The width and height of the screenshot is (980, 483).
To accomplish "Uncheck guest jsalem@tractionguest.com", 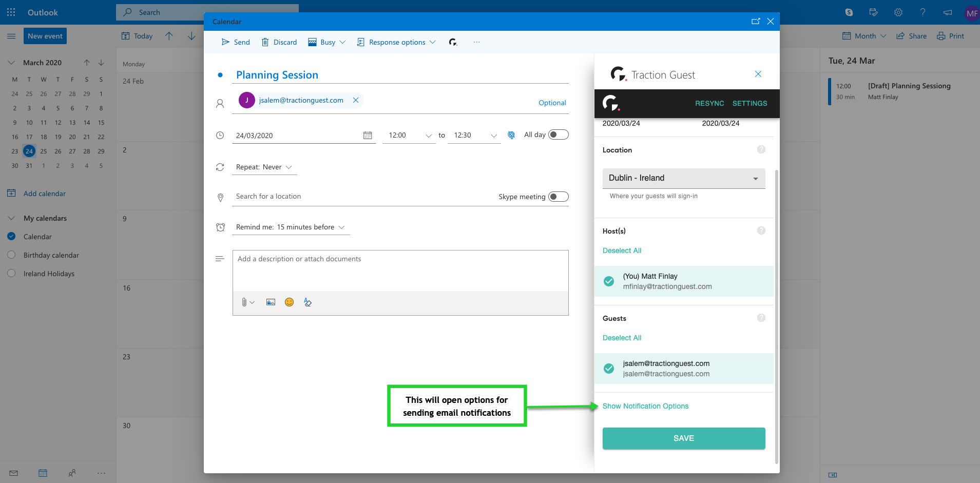I will pyautogui.click(x=609, y=369).
